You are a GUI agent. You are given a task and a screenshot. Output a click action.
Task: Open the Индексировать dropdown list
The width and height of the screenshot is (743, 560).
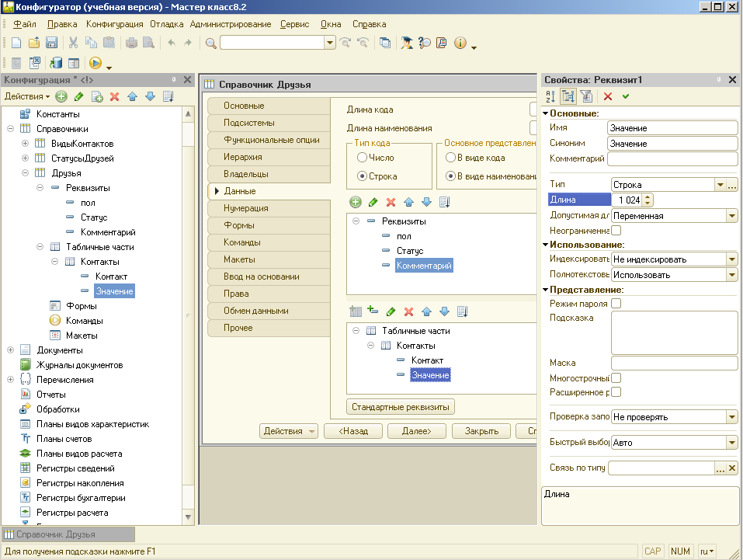coord(731,259)
